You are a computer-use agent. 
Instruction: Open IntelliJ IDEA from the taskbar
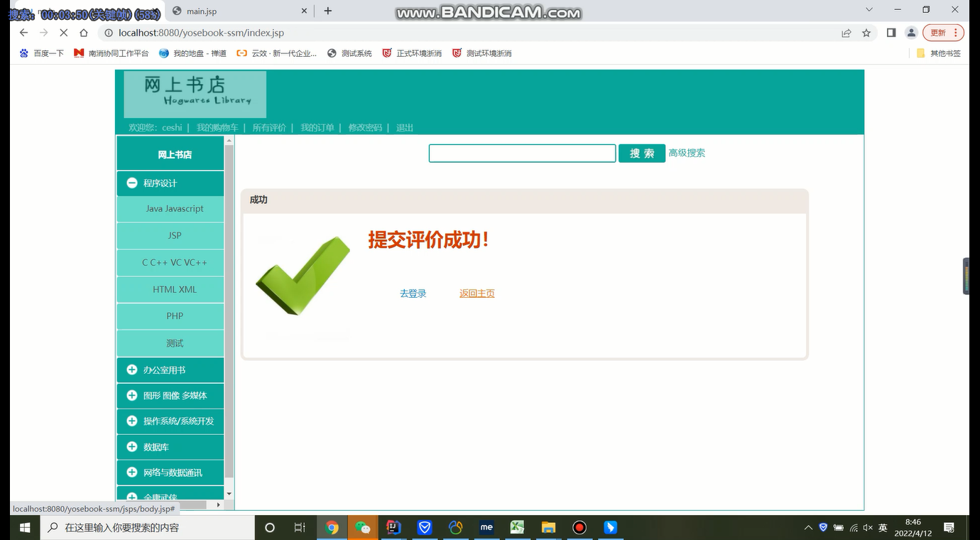(x=393, y=527)
